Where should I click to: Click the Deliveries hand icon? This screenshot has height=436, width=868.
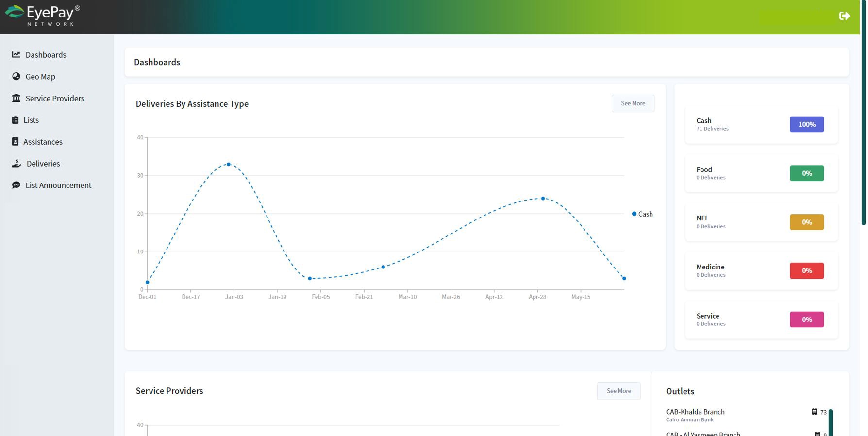pyautogui.click(x=17, y=163)
